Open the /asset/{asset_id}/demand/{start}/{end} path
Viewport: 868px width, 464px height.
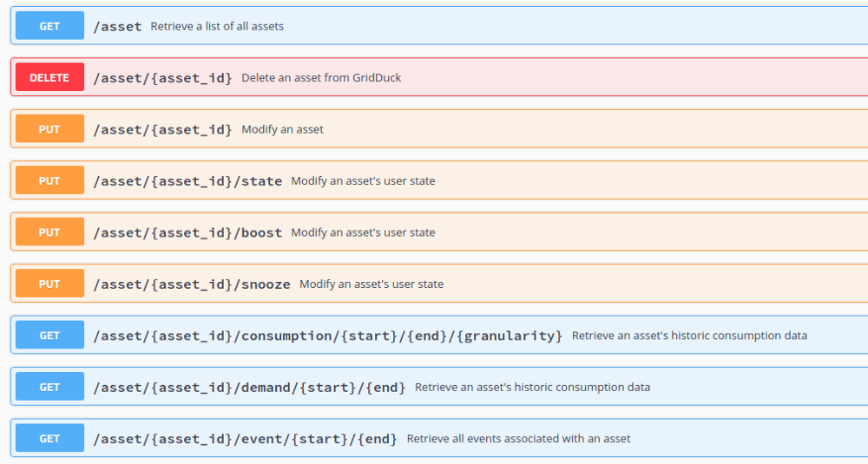249,387
